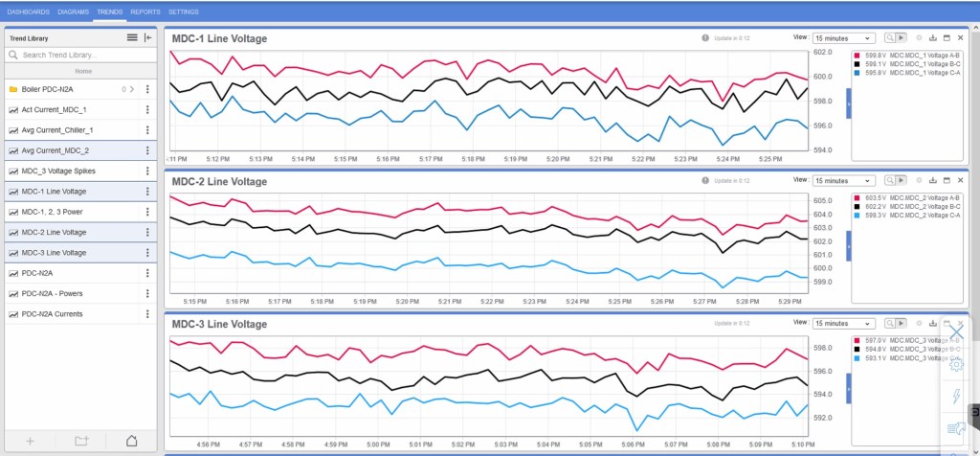Go to Trend Library home icon
Viewport: 980px width, 456px height.
click(131, 441)
